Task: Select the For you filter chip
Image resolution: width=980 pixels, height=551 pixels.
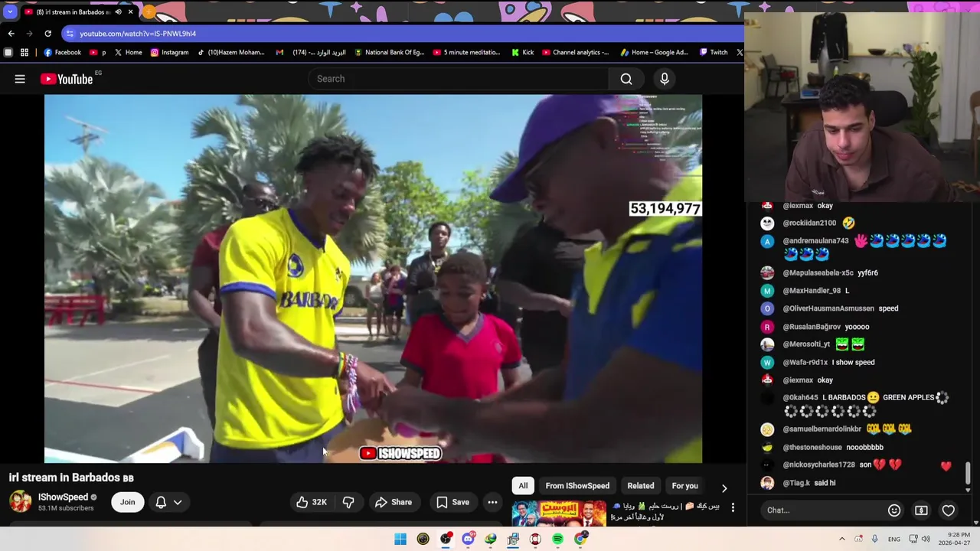Action: [684, 486]
